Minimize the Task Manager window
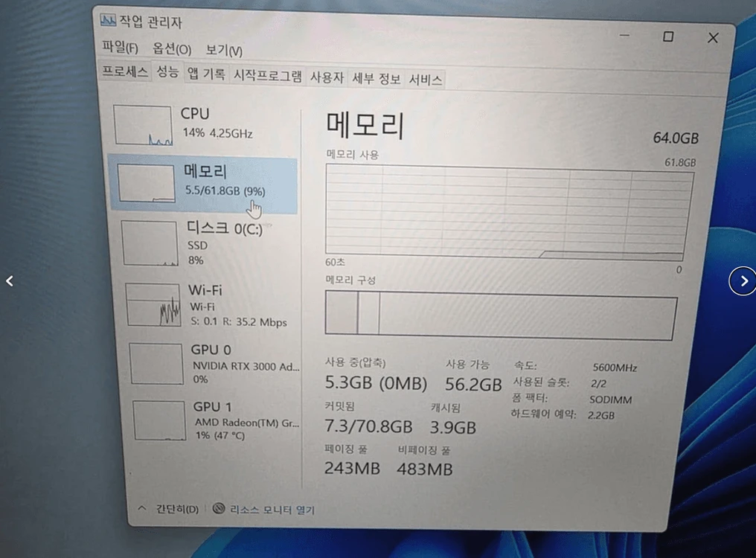 [624, 35]
